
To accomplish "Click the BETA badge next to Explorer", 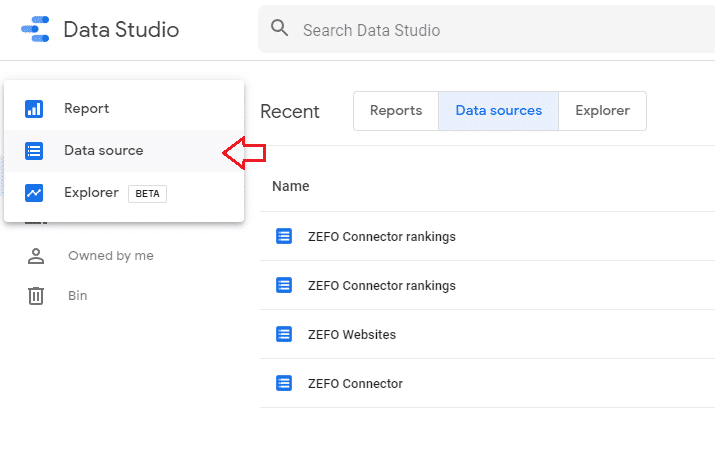I will (147, 193).
